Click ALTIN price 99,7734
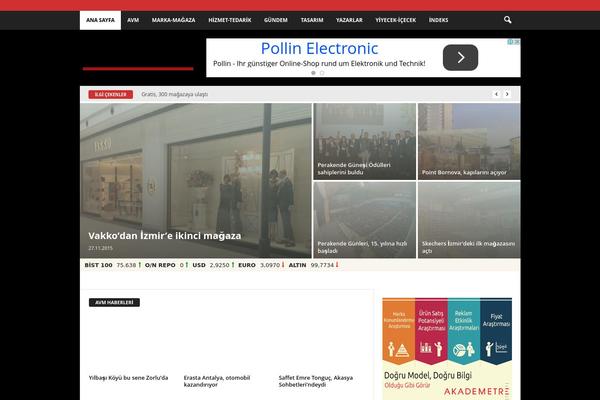 point(322,265)
